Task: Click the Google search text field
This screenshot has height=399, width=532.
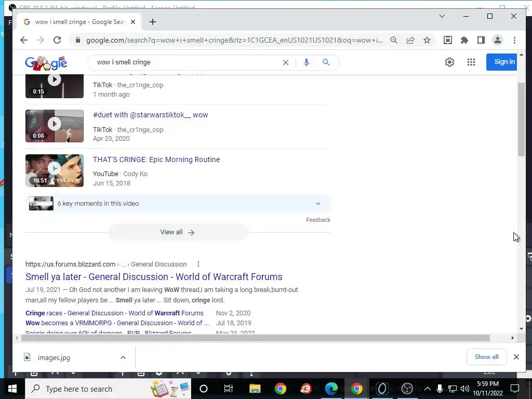Action: [x=187, y=62]
